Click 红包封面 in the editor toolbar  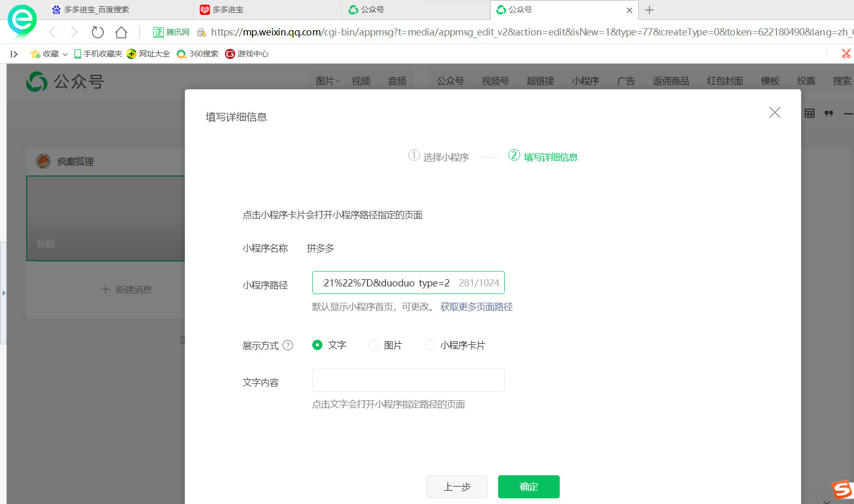[x=725, y=81]
